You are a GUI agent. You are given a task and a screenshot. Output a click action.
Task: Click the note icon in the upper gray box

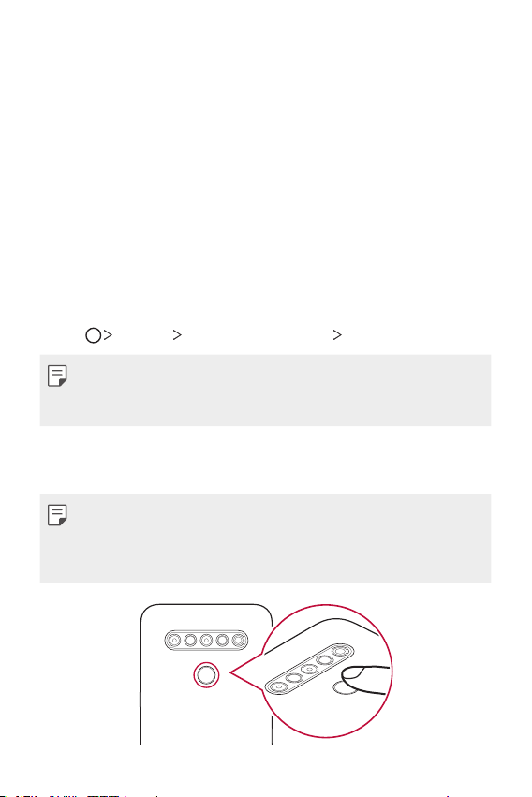57,376
